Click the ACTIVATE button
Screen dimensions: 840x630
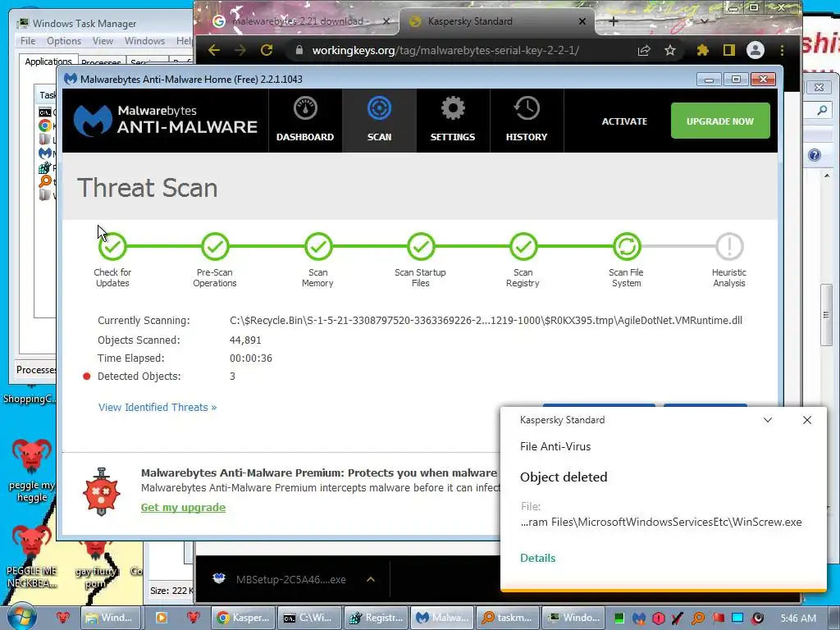point(624,121)
